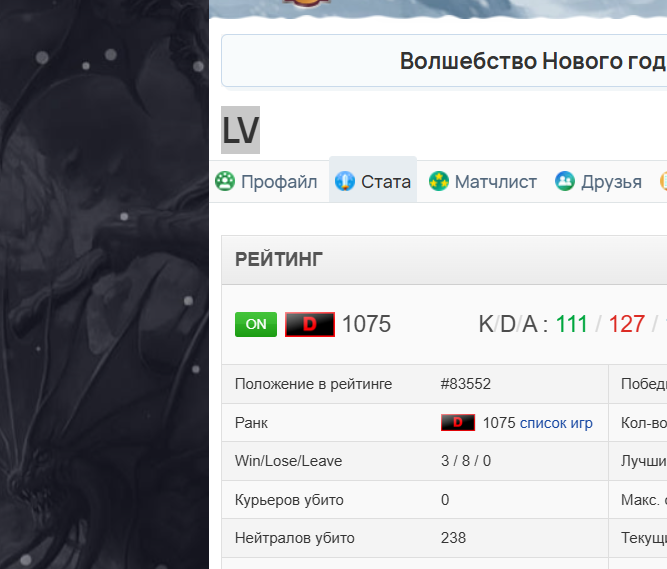Click the LV username heading
Screen dimensions: 667x569
[240, 130]
